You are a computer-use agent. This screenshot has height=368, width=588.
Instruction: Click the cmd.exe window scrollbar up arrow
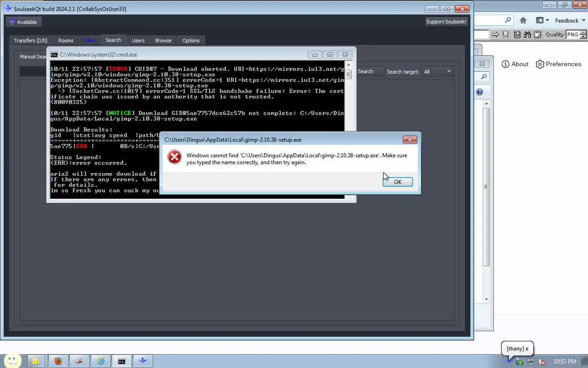[348, 65]
